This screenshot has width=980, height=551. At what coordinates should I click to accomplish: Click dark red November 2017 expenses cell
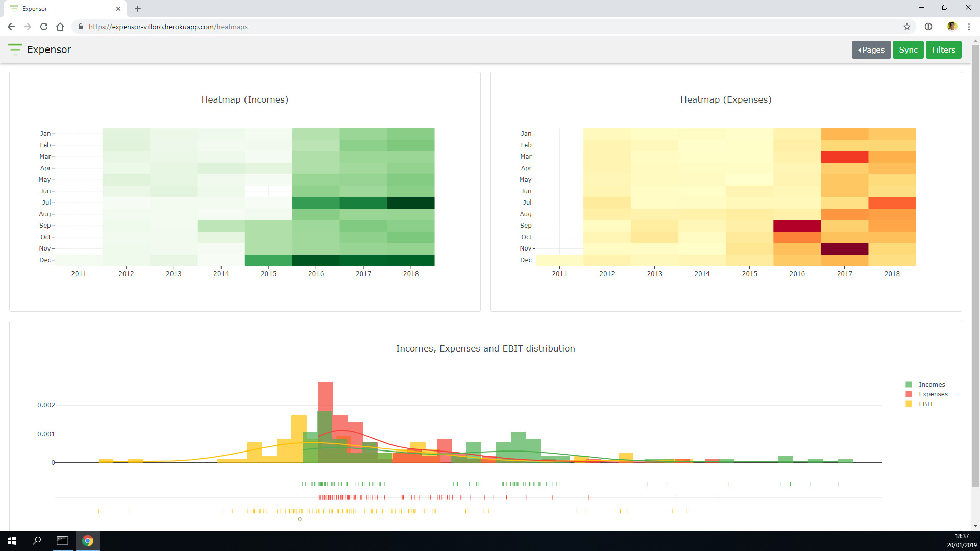(x=844, y=248)
